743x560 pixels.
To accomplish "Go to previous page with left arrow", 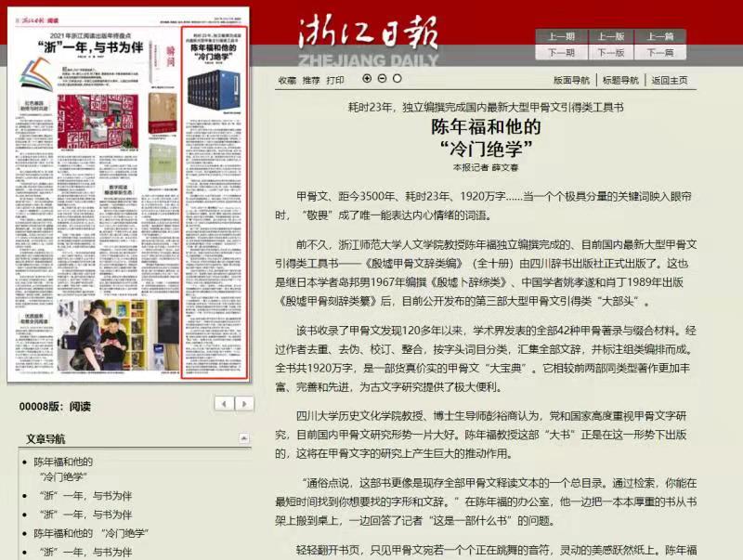I will click(224, 404).
